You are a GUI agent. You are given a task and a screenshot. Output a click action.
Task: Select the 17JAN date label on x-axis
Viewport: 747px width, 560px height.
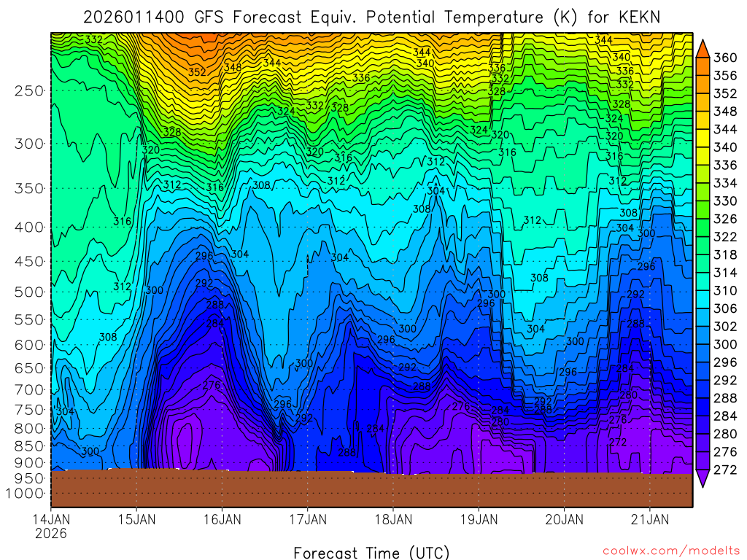pyautogui.click(x=308, y=519)
